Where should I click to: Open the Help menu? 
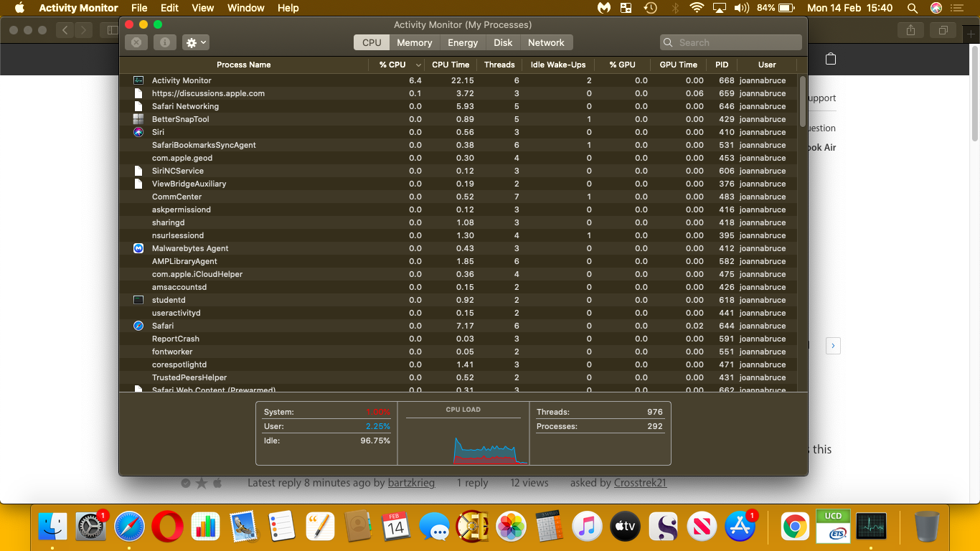pos(288,8)
